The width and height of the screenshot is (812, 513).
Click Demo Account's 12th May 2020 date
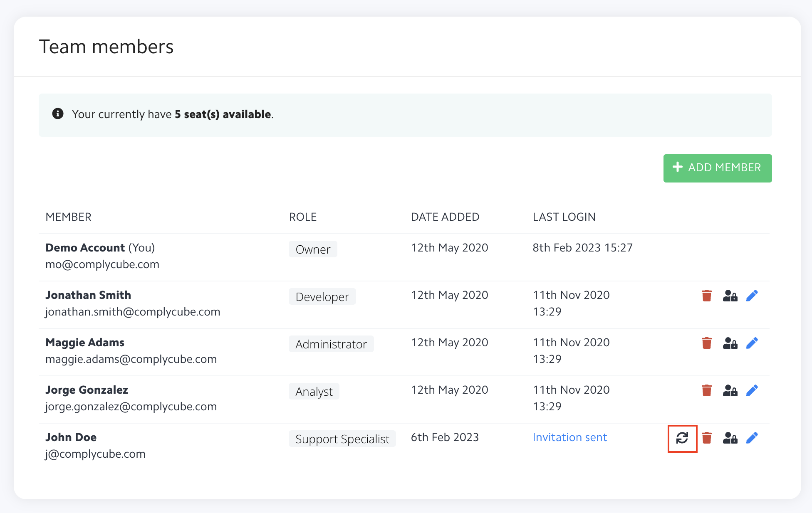[450, 248]
